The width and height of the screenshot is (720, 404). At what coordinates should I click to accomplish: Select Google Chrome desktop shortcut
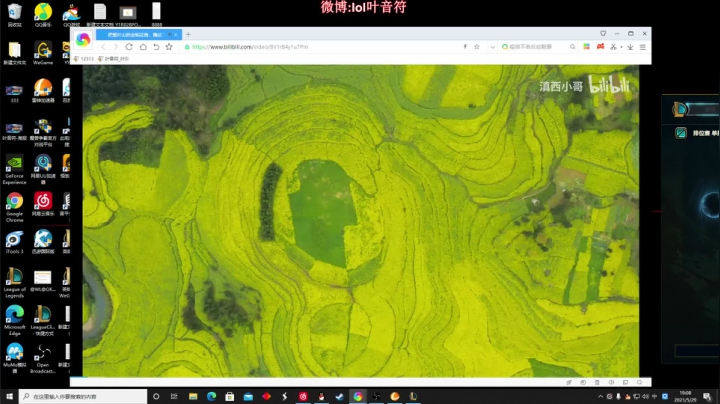click(x=15, y=208)
